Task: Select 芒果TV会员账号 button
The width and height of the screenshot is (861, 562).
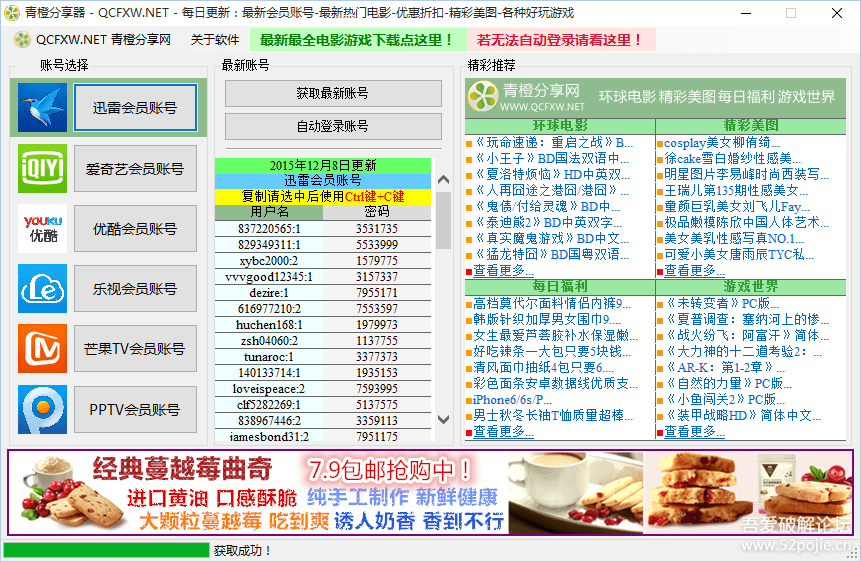Action: [135, 348]
